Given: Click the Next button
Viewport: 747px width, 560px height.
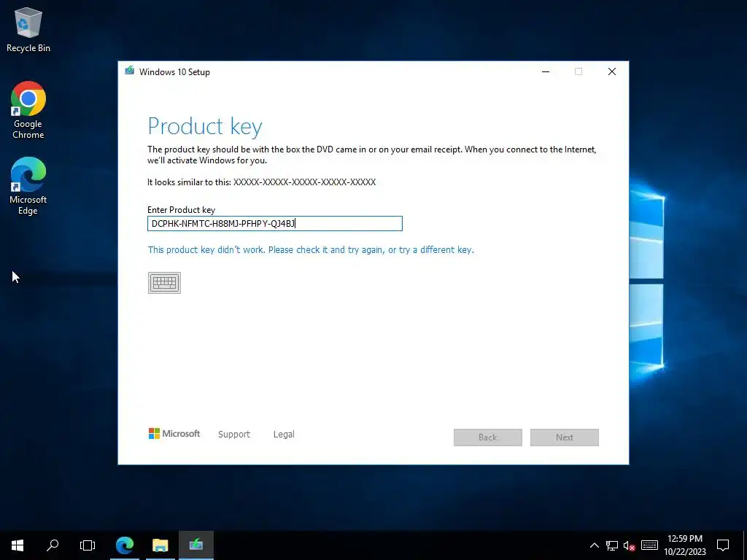Looking at the screenshot, I should [x=565, y=437].
